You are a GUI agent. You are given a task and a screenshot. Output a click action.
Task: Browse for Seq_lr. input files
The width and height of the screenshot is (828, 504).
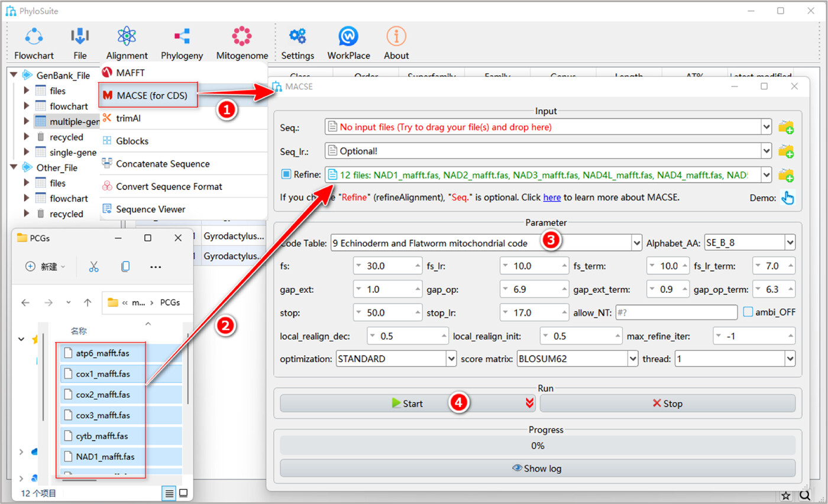click(786, 151)
